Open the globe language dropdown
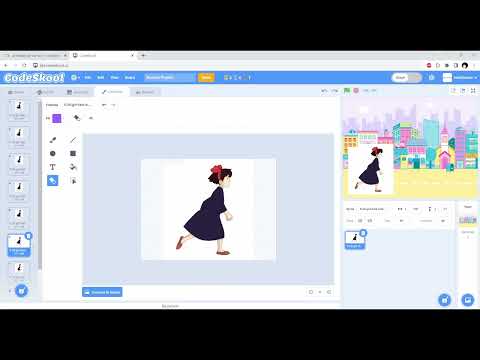This screenshot has height=360, width=480. (75, 77)
